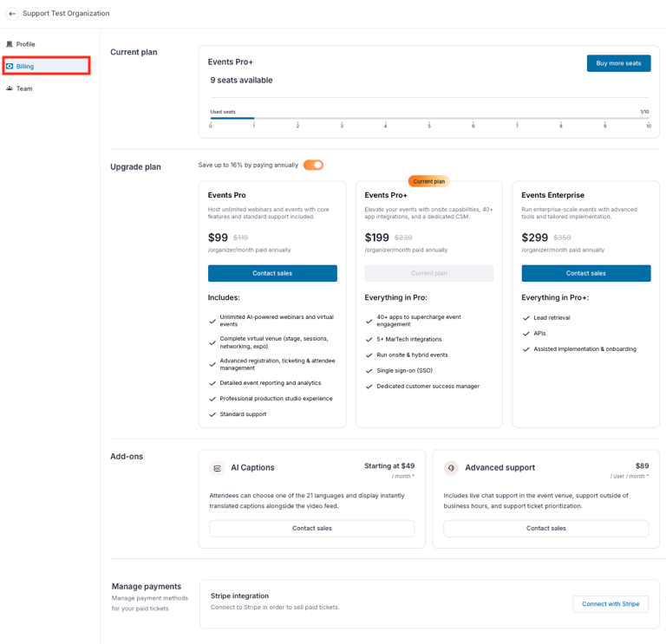Click the $89 add-on price
The height and width of the screenshot is (644, 666).
click(642, 466)
